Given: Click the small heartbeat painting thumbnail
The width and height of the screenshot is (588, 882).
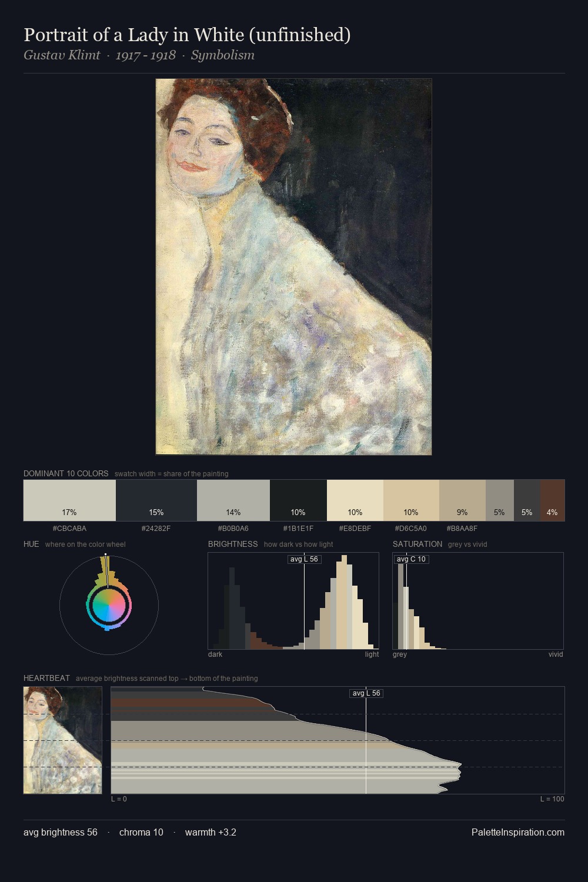Looking at the screenshot, I should (62, 740).
